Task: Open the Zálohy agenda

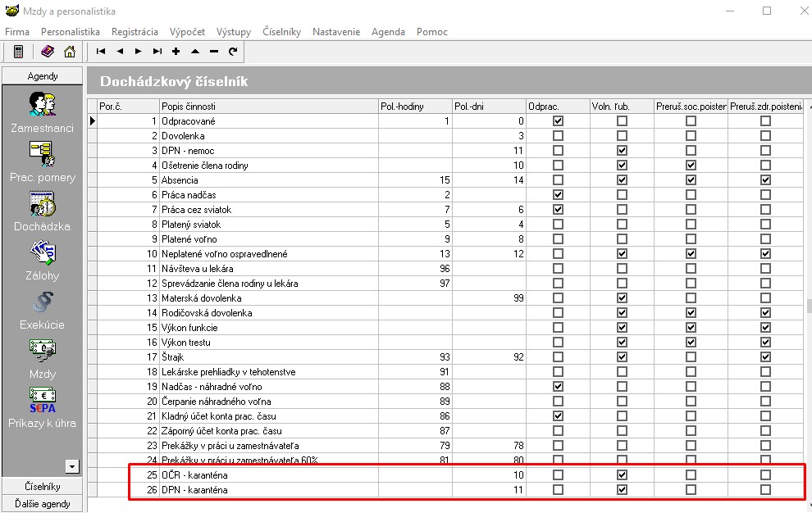Action: (43, 260)
